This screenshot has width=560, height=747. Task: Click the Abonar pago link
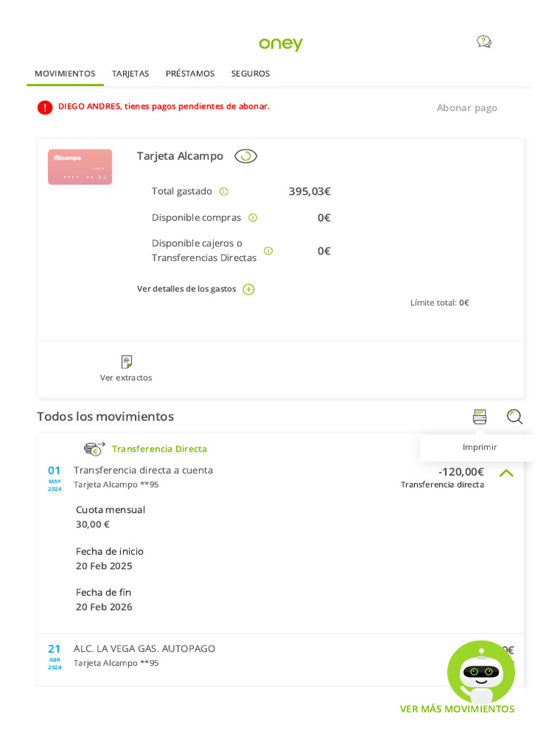467,108
